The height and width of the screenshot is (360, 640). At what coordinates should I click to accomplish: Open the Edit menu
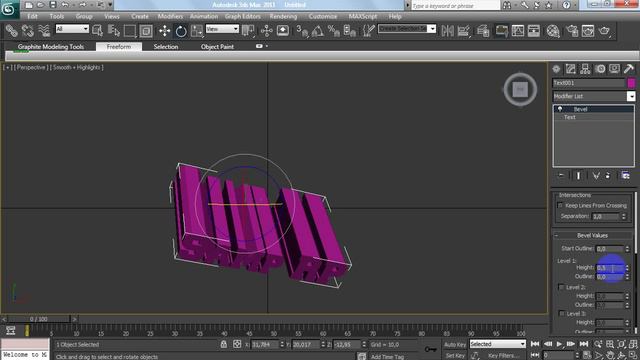click(x=32, y=16)
